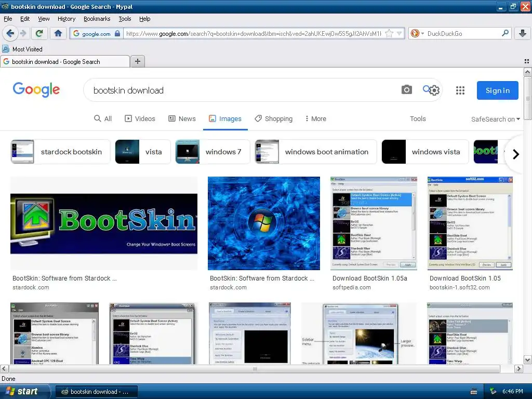The width and height of the screenshot is (532, 399).
Task: Go back with the browser back arrow
Action: pos(10,33)
